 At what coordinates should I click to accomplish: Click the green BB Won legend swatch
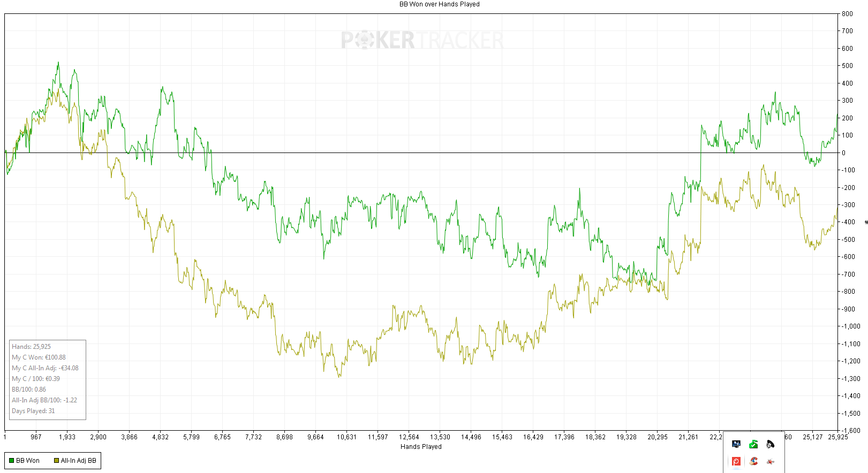[x=11, y=461]
